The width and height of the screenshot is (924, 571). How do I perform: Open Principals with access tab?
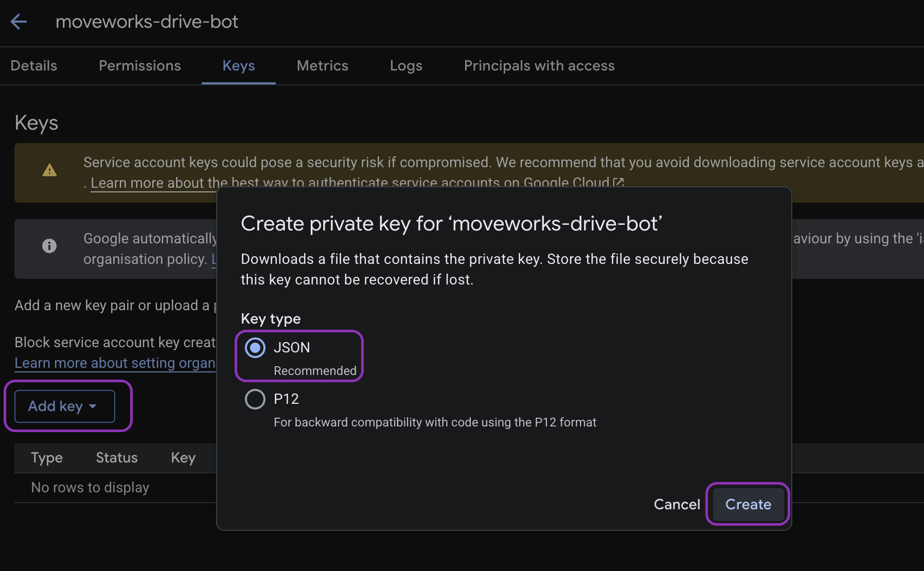pyautogui.click(x=539, y=66)
